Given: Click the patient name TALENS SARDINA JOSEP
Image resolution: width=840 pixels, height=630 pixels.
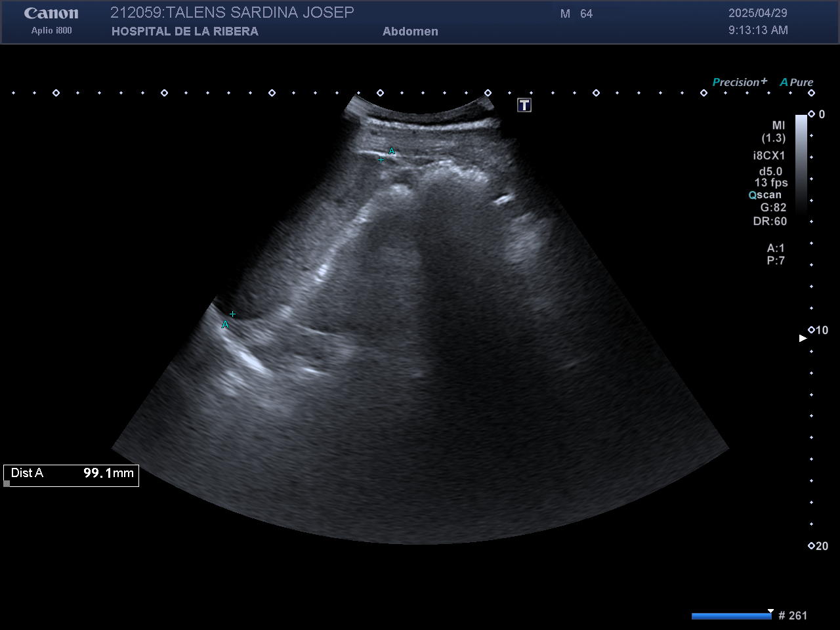Looking at the screenshot, I should click(261, 12).
